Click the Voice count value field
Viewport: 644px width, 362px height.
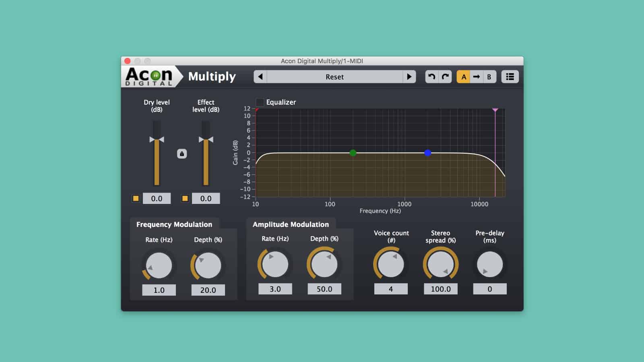pyautogui.click(x=390, y=288)
